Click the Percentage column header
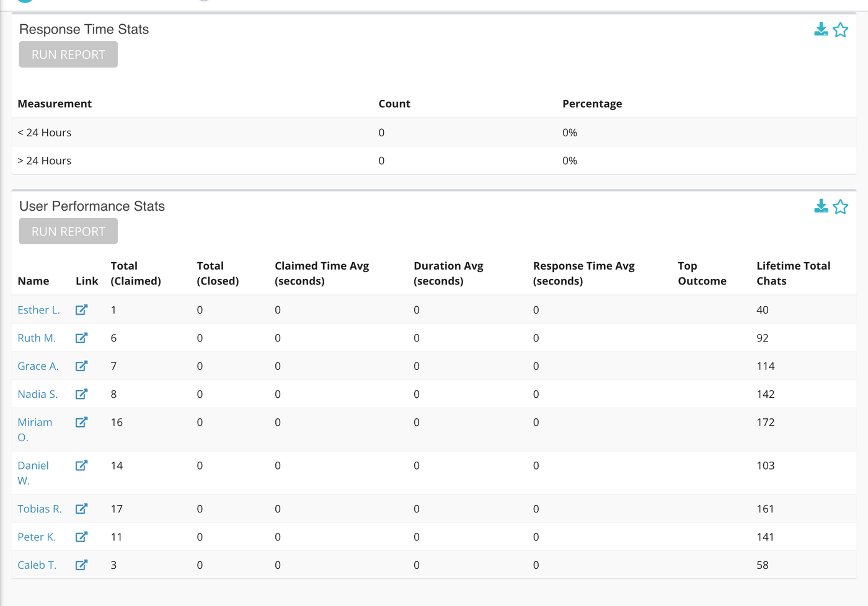The image size is (868, 606). click(x=592, y=103)
